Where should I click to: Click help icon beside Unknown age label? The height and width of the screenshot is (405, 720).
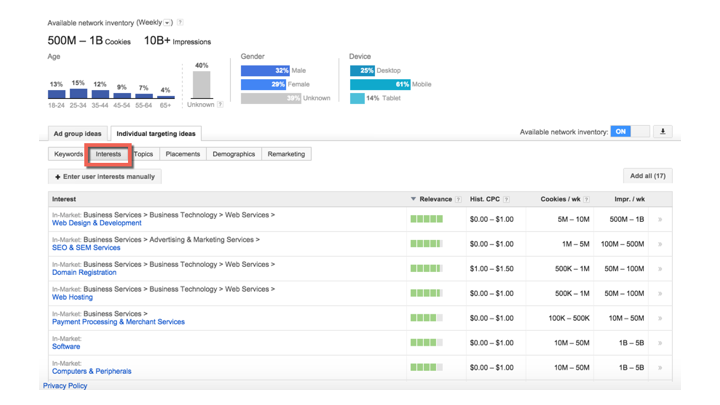click(220, 104)
